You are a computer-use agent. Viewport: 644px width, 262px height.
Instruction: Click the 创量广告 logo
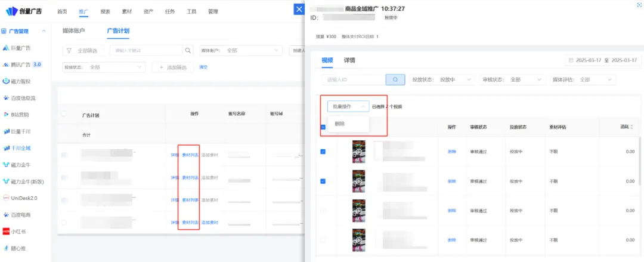point(25,11)
